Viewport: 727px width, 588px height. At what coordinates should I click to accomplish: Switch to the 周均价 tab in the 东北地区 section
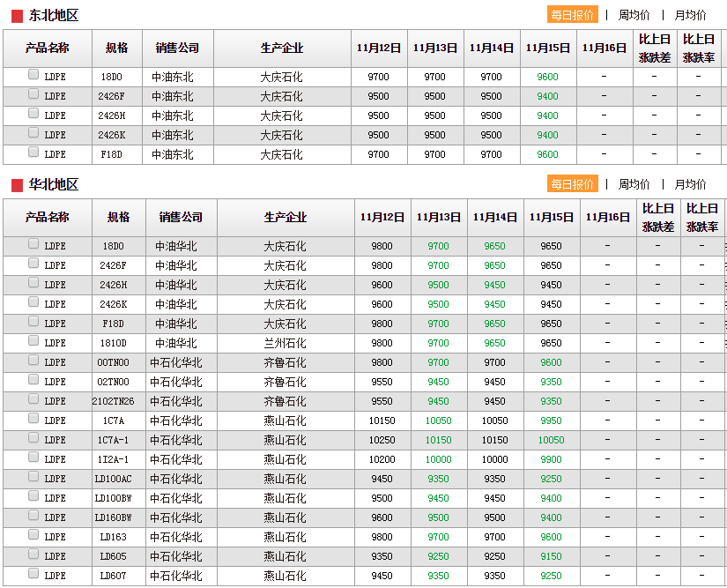tap(634, 15)
